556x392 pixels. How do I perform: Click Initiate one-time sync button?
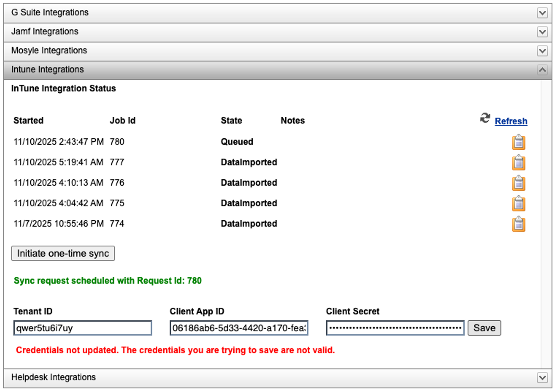point(63,253)
